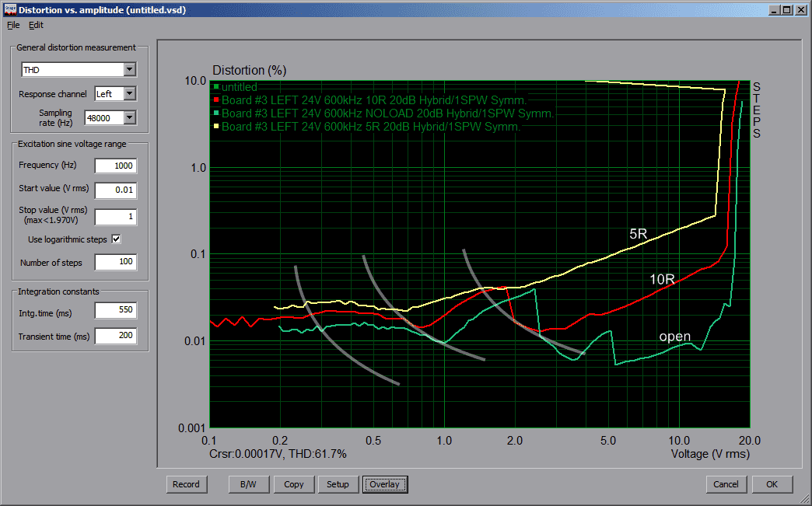Click the red 10R legend marker
The width and height of the screenshot is (812, 506).
coord(215,100)
